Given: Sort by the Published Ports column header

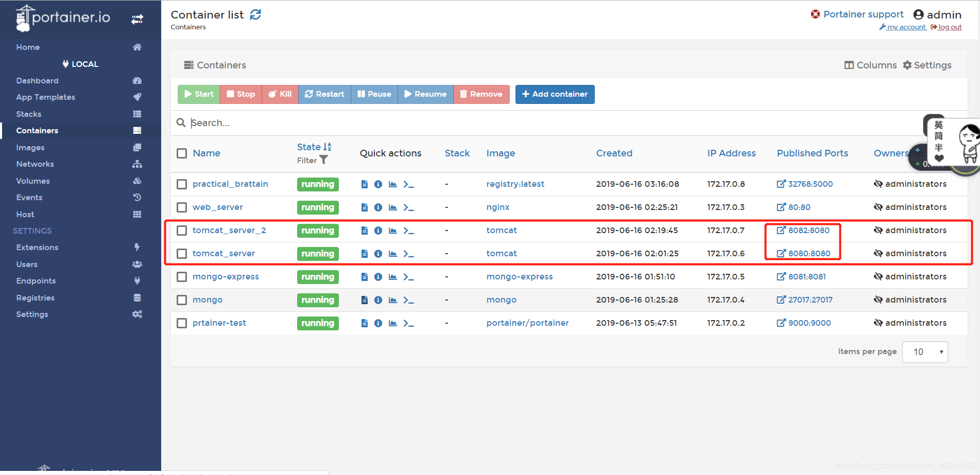Looking at the screenshot, I should pos(812,153).
